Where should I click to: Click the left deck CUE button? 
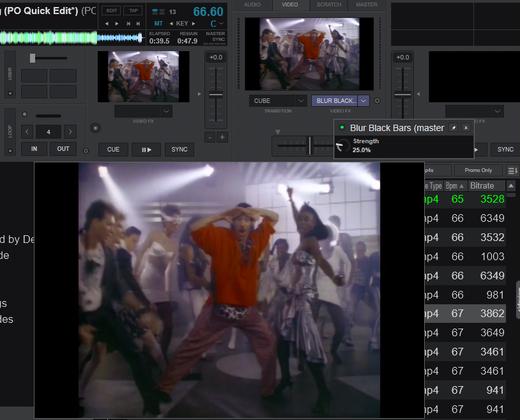click(113, 150)
